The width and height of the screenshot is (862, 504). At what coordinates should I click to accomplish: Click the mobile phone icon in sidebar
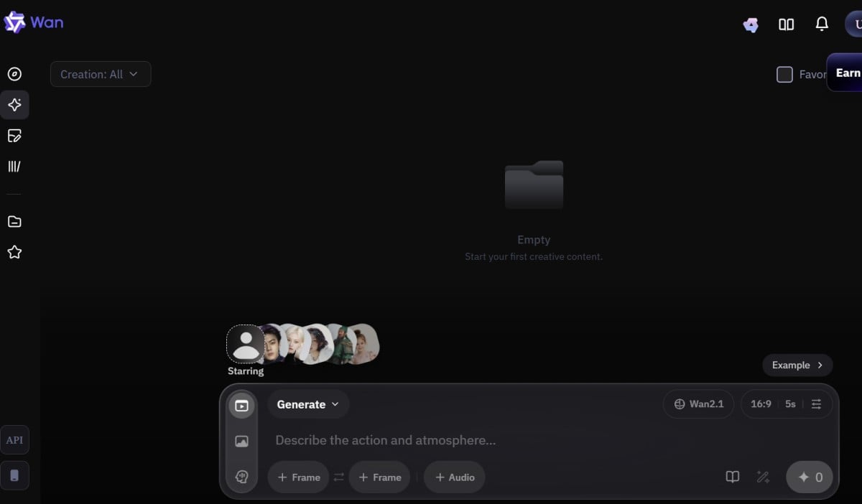coord(14,475)
